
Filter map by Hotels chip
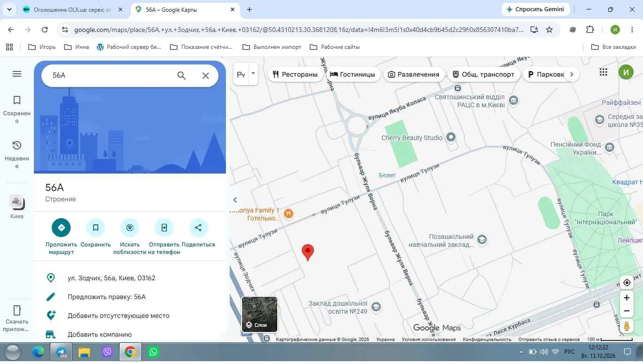[353, 74]
